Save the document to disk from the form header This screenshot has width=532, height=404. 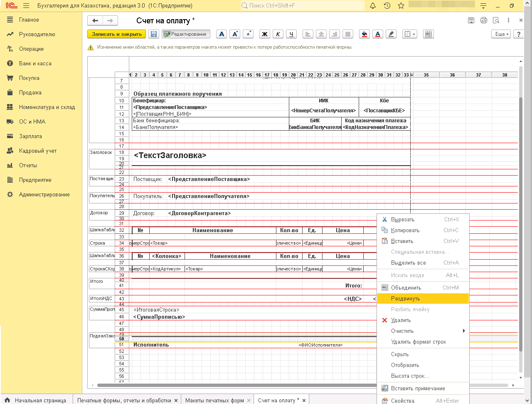tap(471, 20)
